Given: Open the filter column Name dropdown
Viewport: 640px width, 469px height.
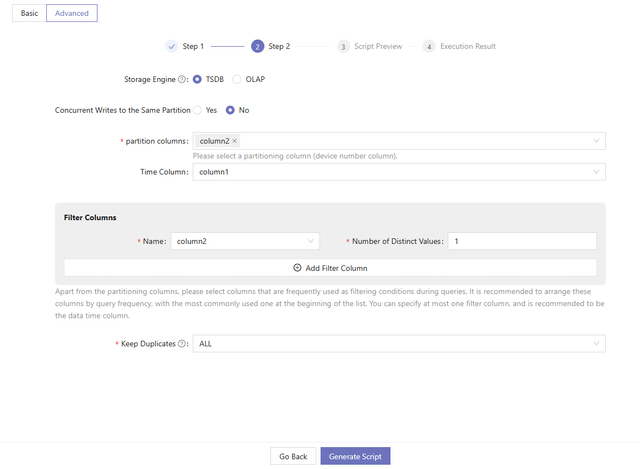Looking at the screenshot, I should (310, 241).
